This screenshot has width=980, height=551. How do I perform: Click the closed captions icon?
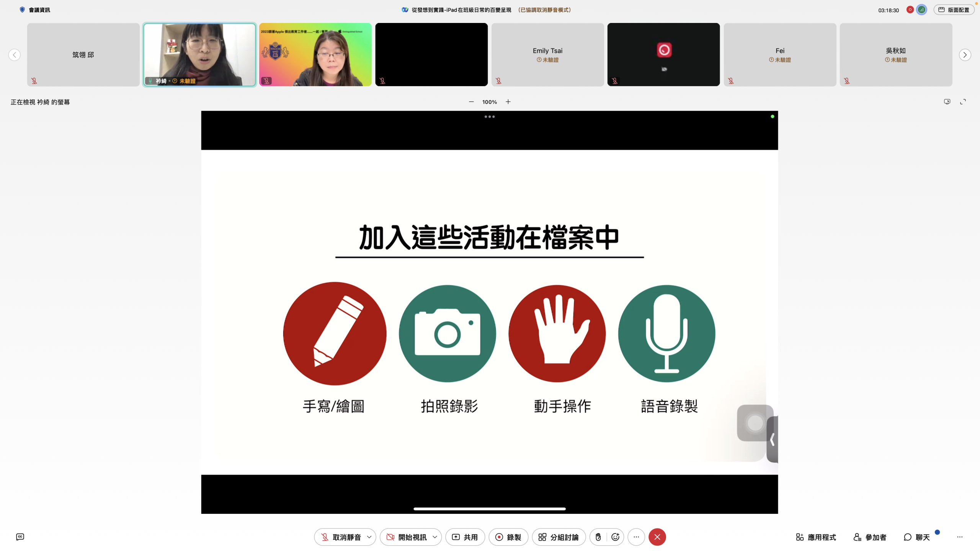[x=20, y=537]
